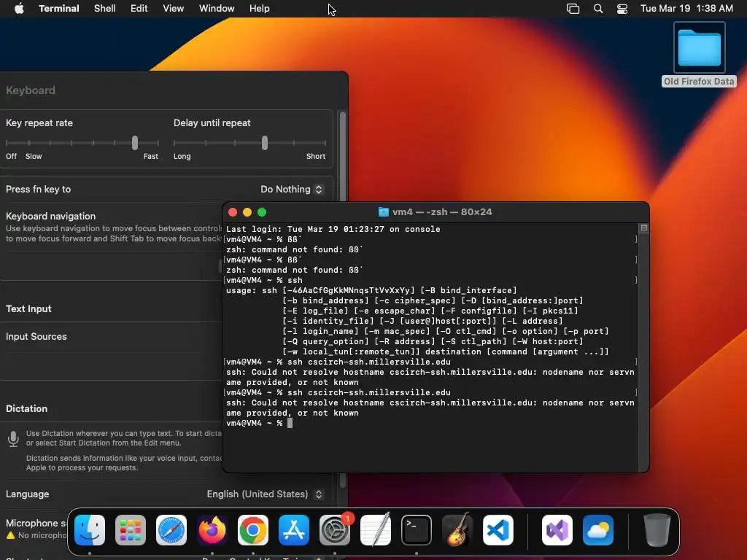Open Google Chrome in the Dock

[253, 530]
